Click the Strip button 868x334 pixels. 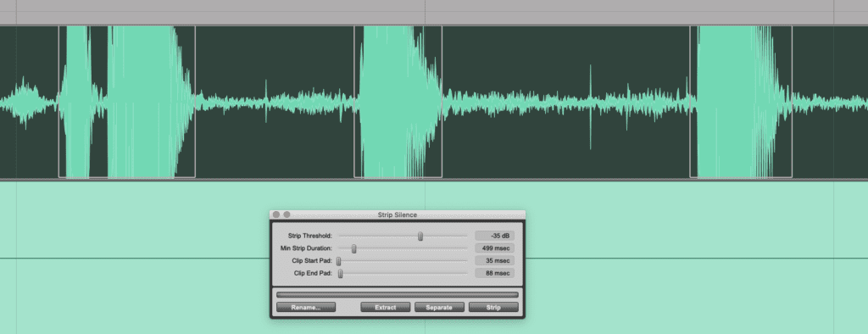point(493,307)
